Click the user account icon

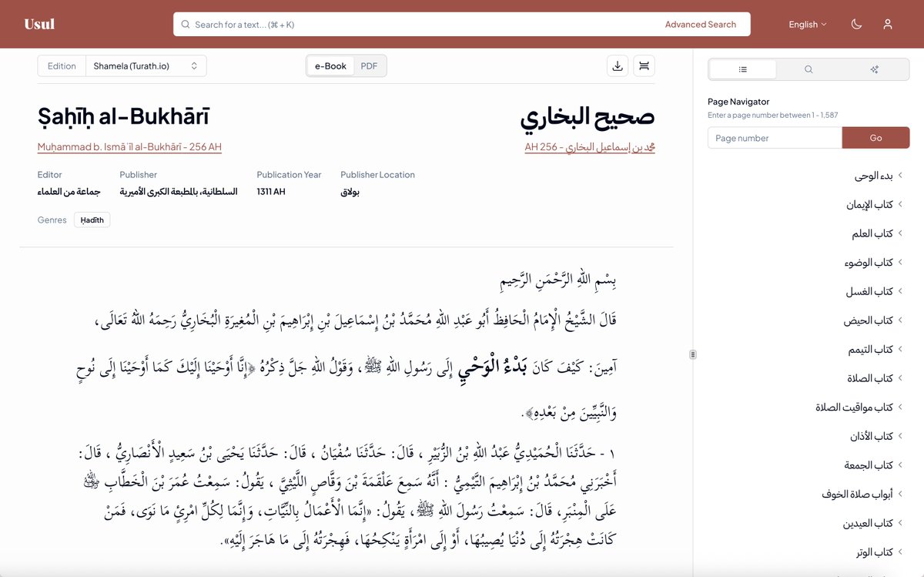(888, 24)
